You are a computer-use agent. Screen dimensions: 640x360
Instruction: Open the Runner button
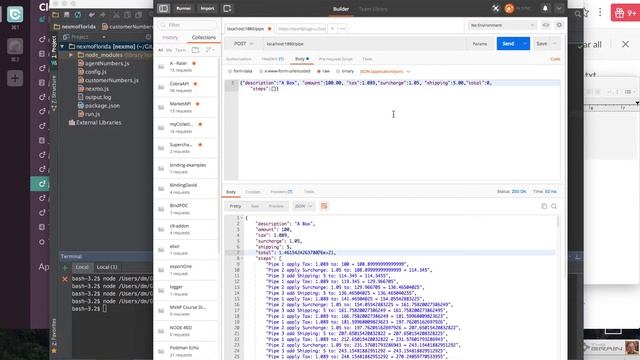[183, 8]
